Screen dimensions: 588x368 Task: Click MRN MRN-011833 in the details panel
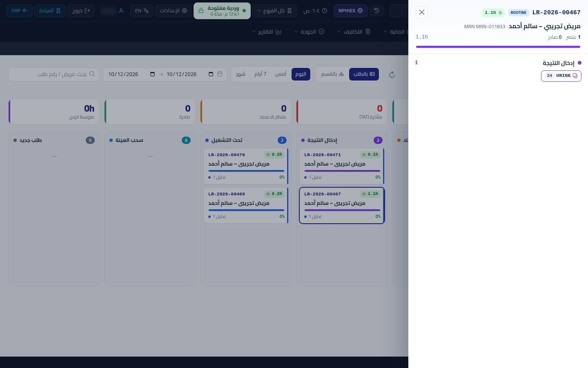tap(485, 27)
